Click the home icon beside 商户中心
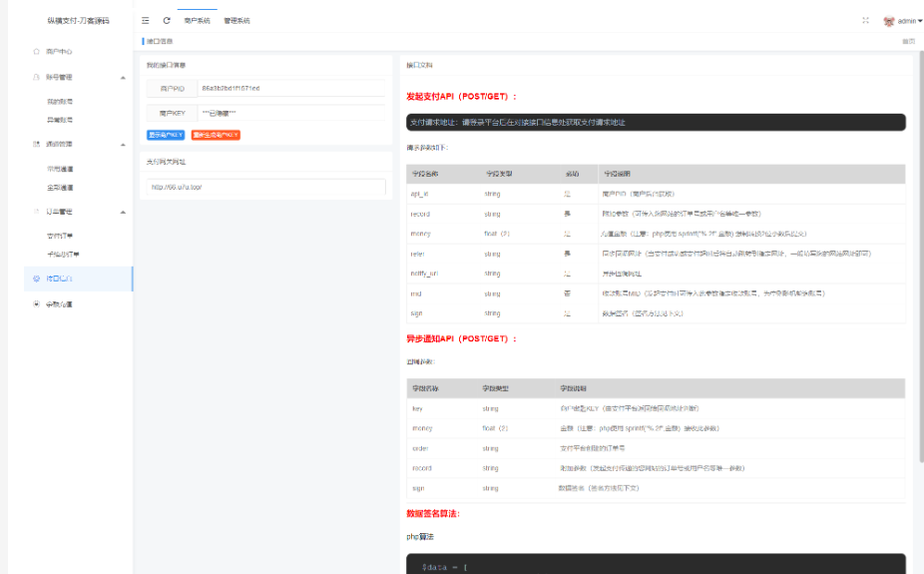 click(x=37, y=51)
